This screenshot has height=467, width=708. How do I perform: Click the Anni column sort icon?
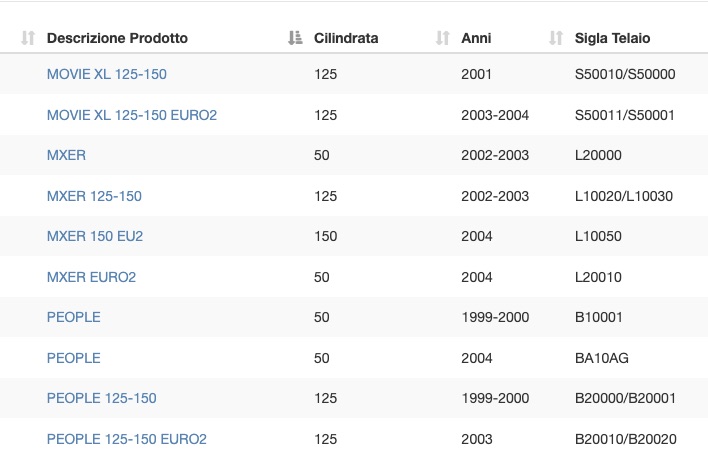pyautogui.click(x=442, y=38)
